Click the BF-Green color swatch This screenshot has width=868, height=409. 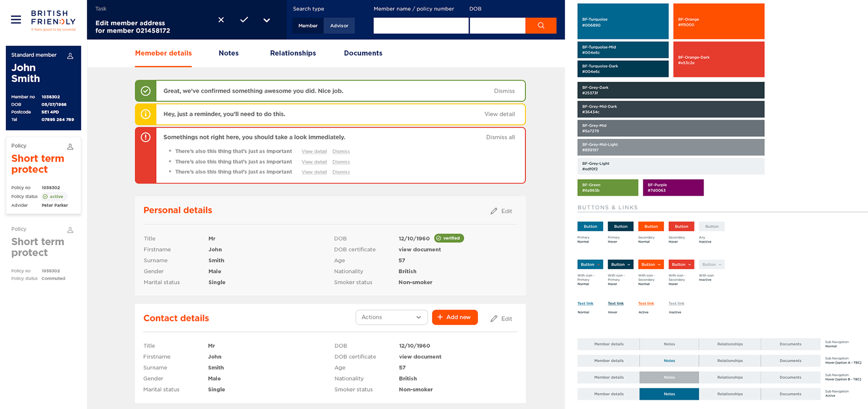(x=608, y=188)
